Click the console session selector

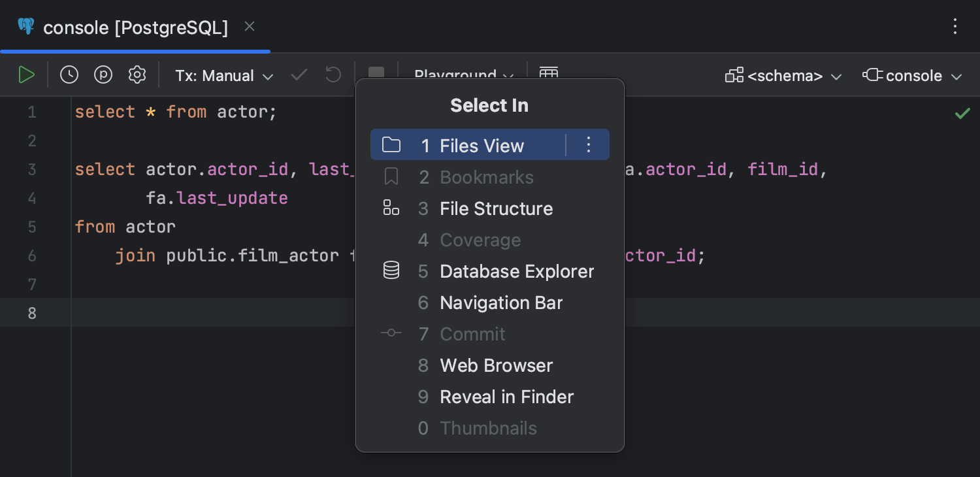click(x=912, y=75)
